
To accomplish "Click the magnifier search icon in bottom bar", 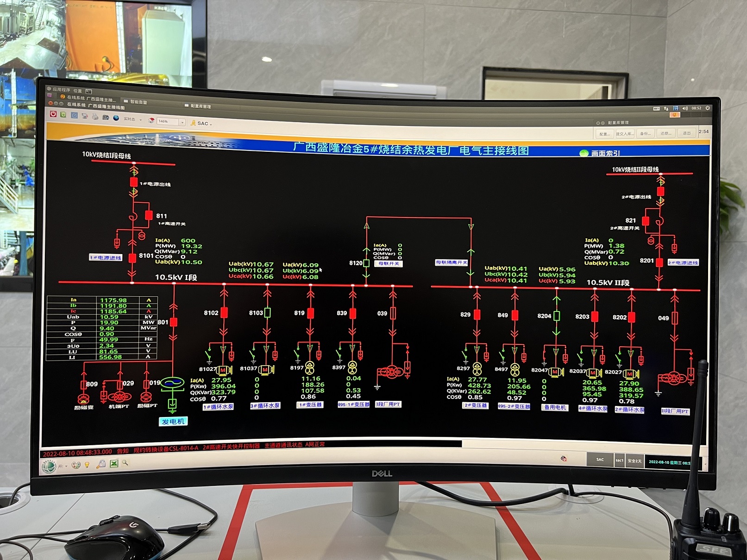I will click(x=125, y=463).
